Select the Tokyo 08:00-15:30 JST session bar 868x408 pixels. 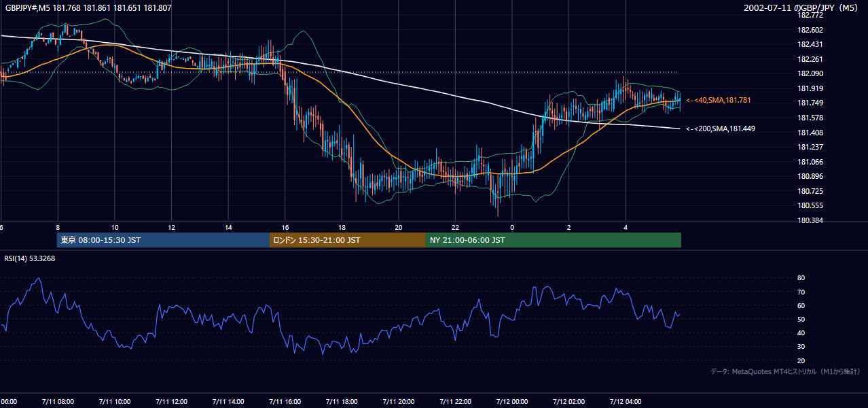163,240
